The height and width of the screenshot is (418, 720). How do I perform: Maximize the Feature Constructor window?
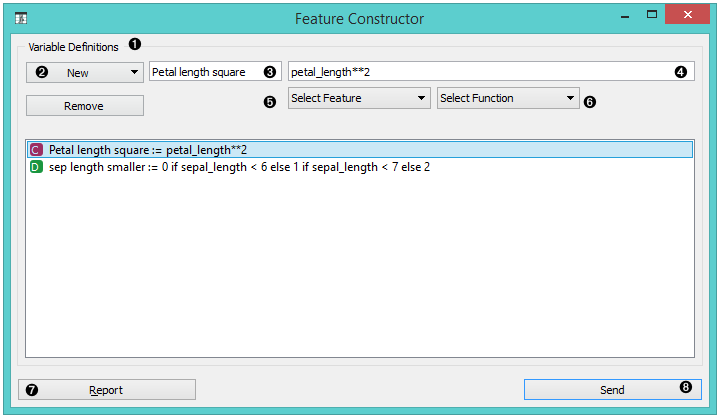pos(652,15)
